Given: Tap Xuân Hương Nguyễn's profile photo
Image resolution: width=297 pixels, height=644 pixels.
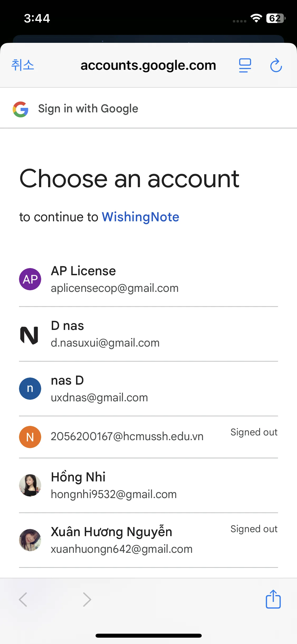Looking at the screenshot, I should (30, 540).
